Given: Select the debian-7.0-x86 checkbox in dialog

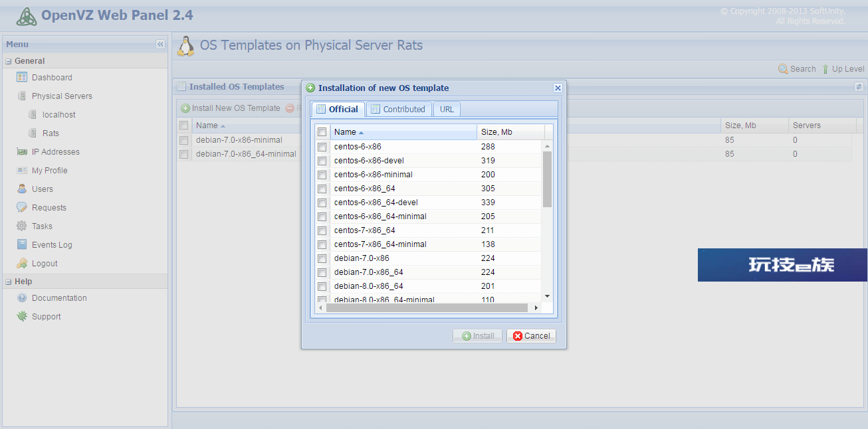Looking at the screenshot, I should point(322,258).
